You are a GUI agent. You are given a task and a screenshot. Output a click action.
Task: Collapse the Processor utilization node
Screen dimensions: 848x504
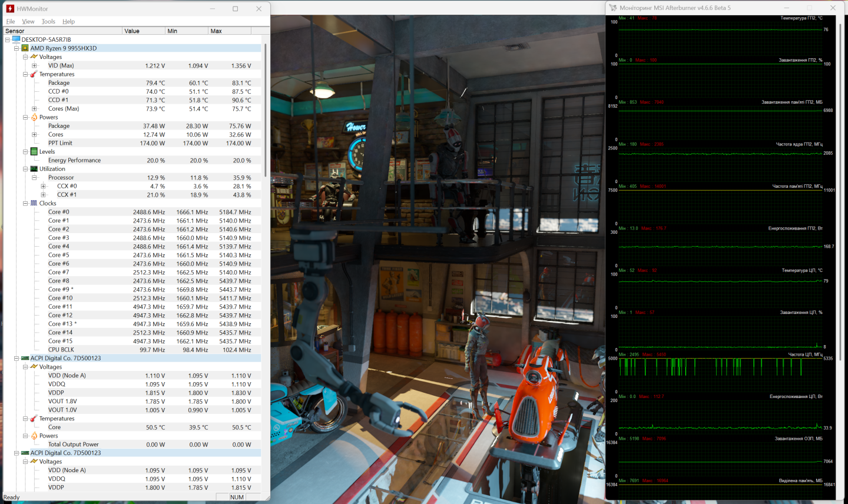[34, 178]
